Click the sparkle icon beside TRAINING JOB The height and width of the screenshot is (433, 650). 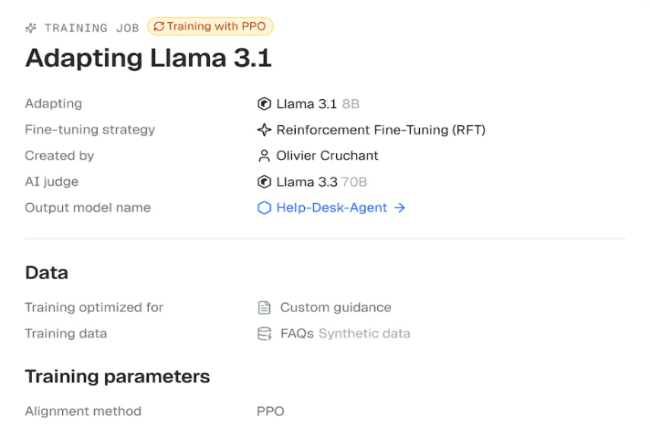[x=31, y=28]
